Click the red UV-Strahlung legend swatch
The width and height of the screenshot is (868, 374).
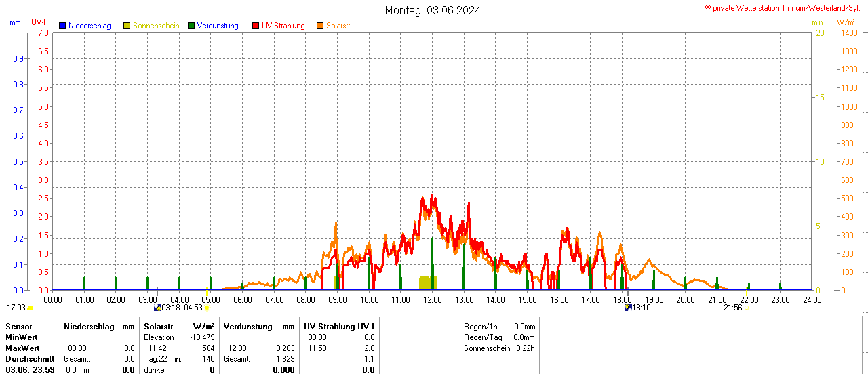(x=256, y=26)
